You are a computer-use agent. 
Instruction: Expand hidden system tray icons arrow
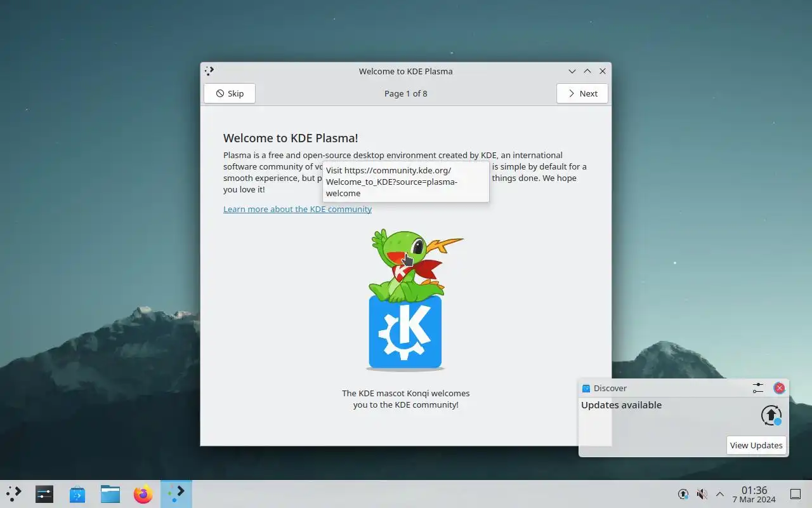720,494
